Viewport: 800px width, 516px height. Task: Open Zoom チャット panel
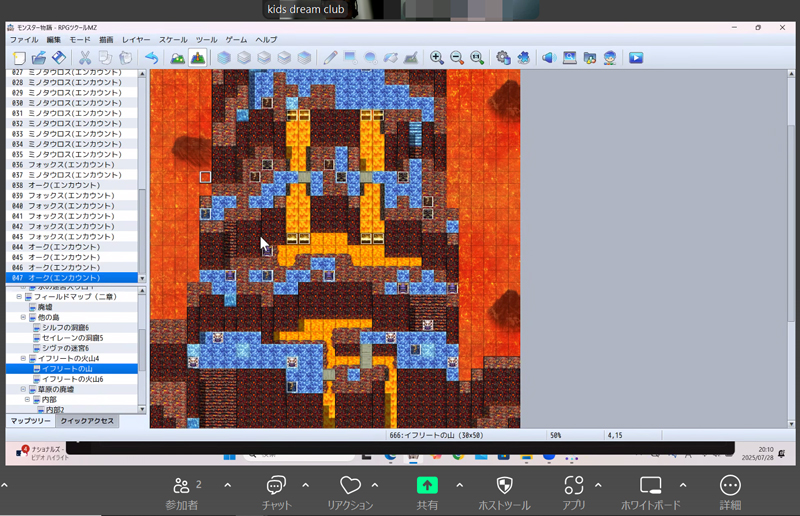point(276,493)
